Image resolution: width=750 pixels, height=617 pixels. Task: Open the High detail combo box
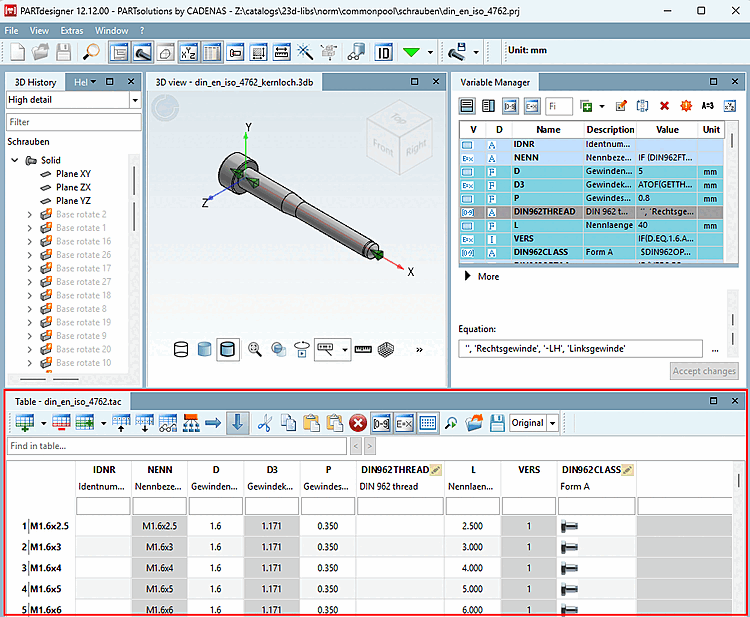pyautogui.click(x=74, y=100)
